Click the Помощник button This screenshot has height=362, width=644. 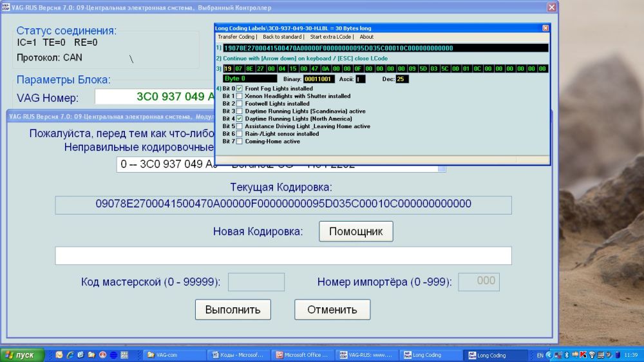pos(355,231)
